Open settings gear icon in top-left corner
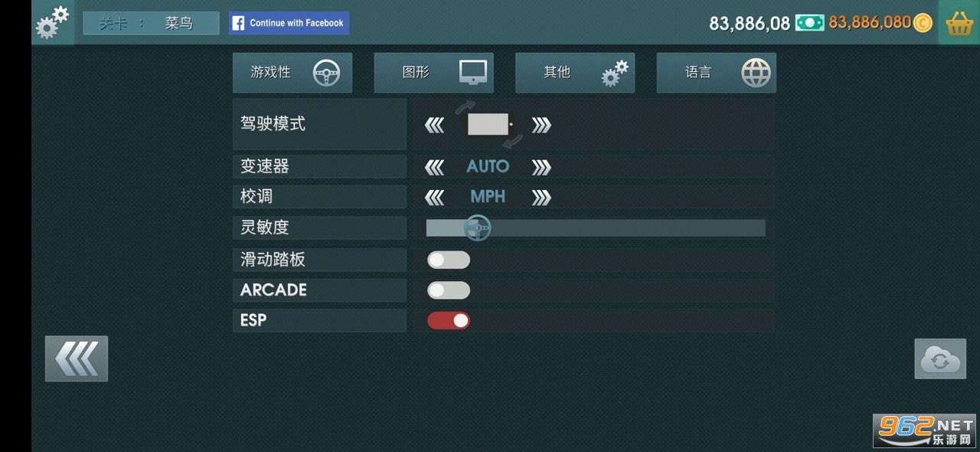 52,23
